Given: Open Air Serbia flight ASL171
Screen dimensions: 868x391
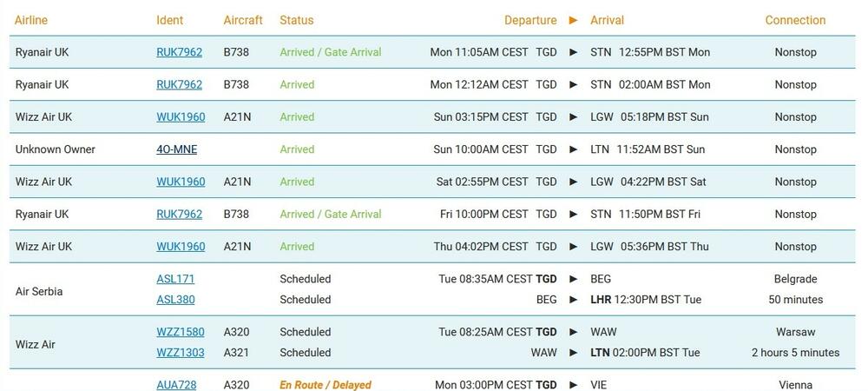Looking at the screenshot, I should click(x=175, y=279).
